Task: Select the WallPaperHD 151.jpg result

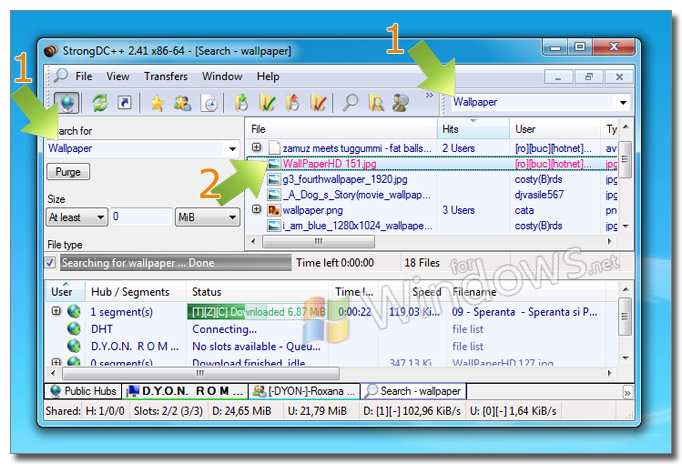Action: (329, 164)
